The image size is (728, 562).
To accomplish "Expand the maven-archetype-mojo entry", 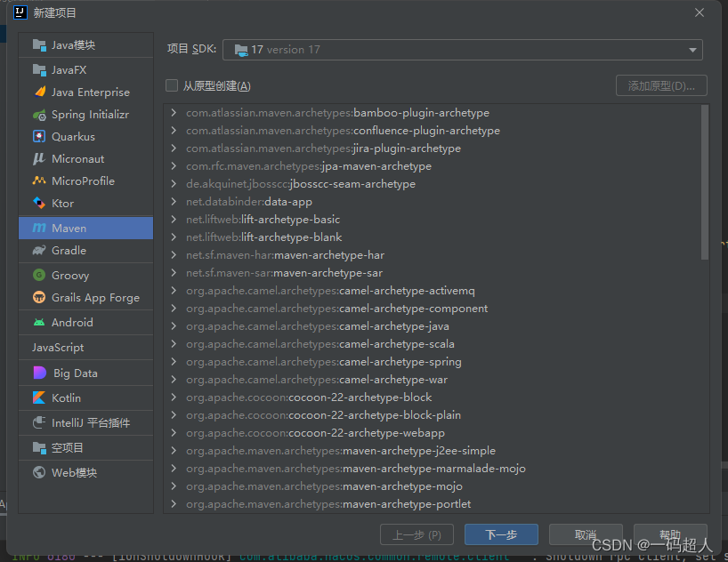I will (174, 486).
